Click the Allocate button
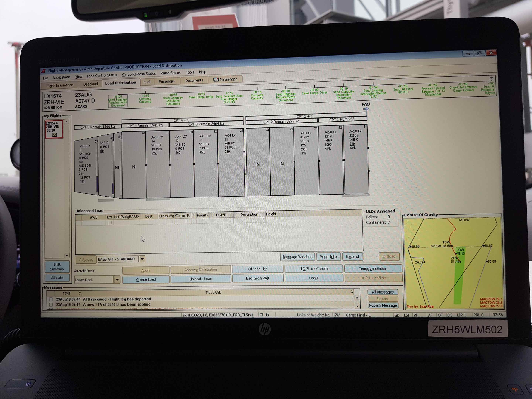Viewport: 532px width, 399px height. point(57,277)
